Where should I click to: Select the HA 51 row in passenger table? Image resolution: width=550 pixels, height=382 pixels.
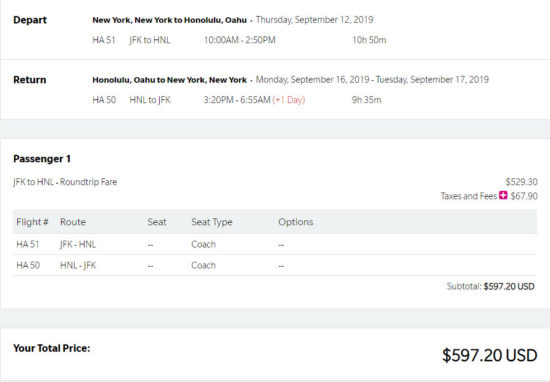(x=275, y=244)
